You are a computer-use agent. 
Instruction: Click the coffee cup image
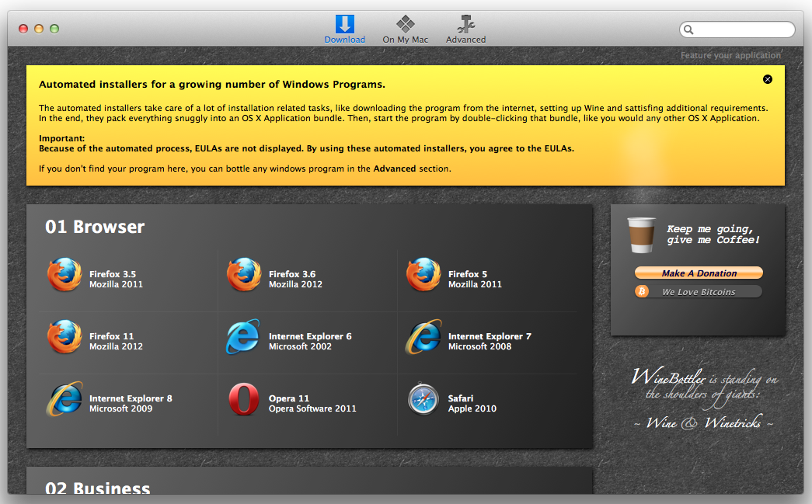click(641, 235)
